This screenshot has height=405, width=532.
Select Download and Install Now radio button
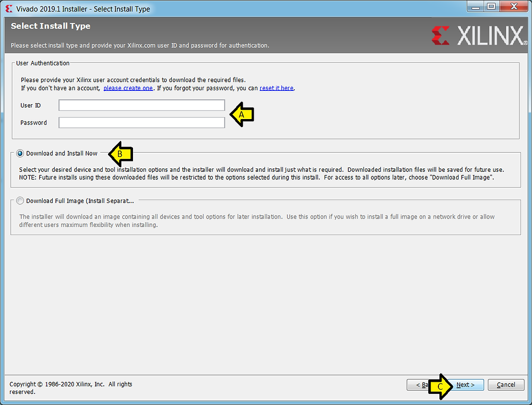(x=20, y=154)
